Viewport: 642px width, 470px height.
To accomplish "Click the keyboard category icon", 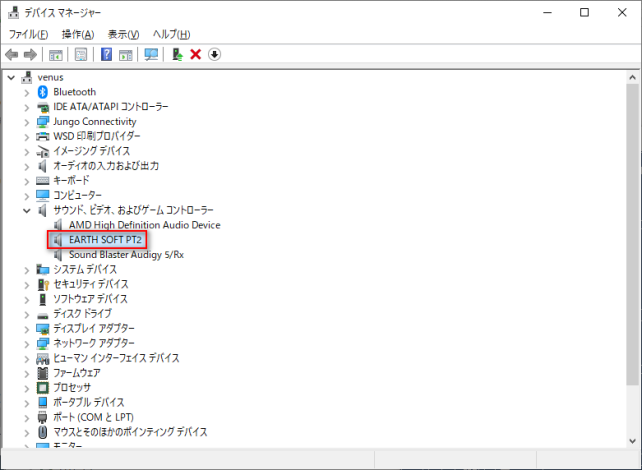I will [43, 181].
